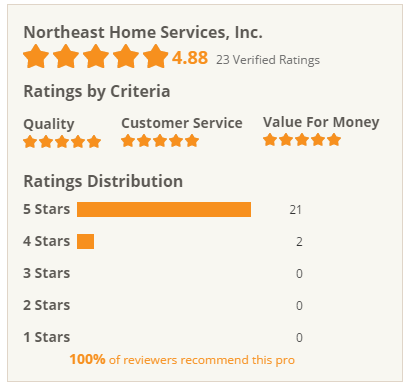Viewport: 408px width, 388px height.
Task: Click the orange 4 Stars distribution bar
Action: pyautogui.click(x=85, y=241)
